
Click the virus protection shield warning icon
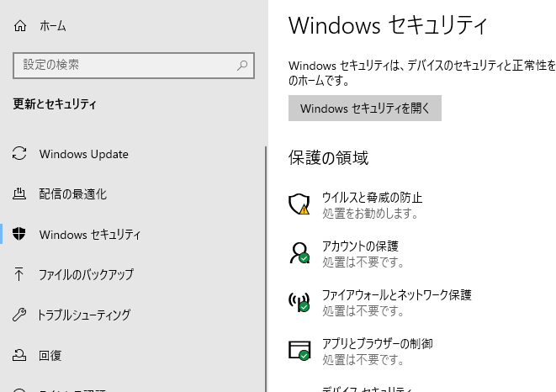click(299, 204)
